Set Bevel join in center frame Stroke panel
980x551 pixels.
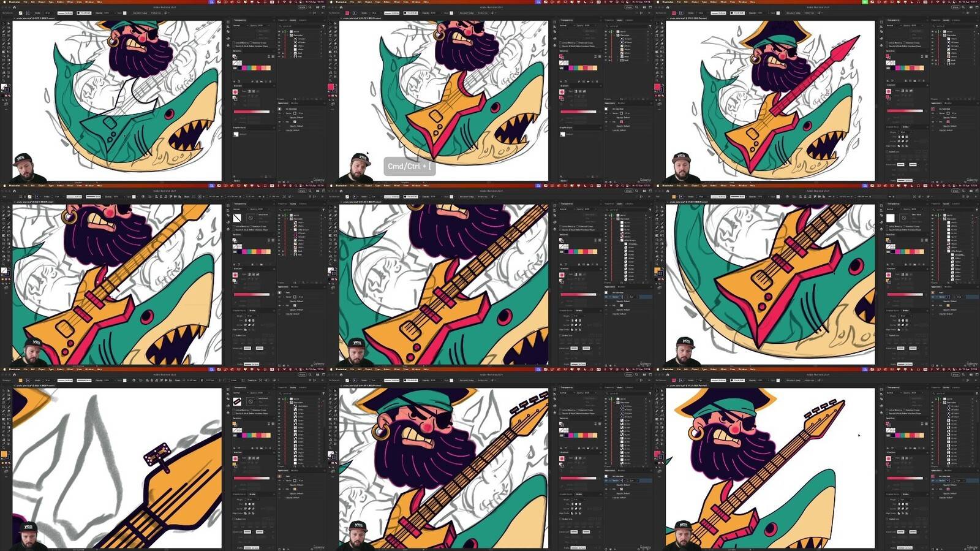coord(580,325)
